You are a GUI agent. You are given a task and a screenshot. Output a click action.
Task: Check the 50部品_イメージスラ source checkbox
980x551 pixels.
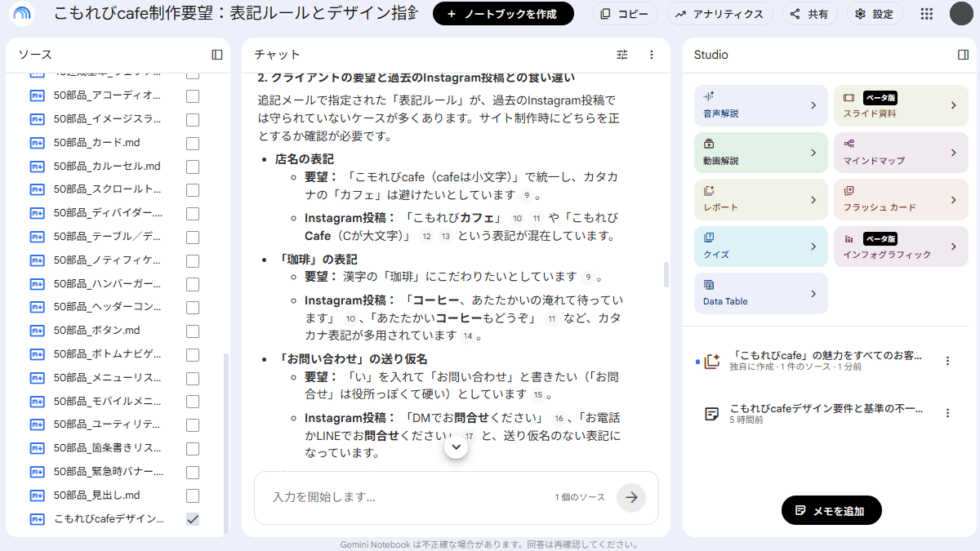pyautogui.click(x=193, y=119)
